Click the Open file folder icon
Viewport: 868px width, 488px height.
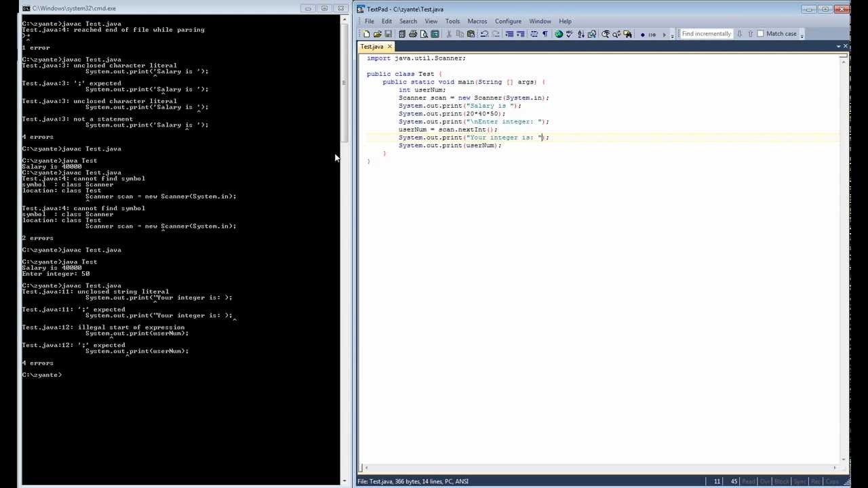pyautogui.click(x=377, y=34)
